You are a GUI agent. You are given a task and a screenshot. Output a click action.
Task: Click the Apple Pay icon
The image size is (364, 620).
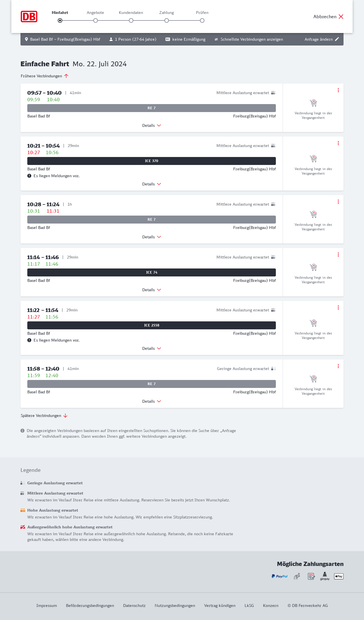pos(339,576)
